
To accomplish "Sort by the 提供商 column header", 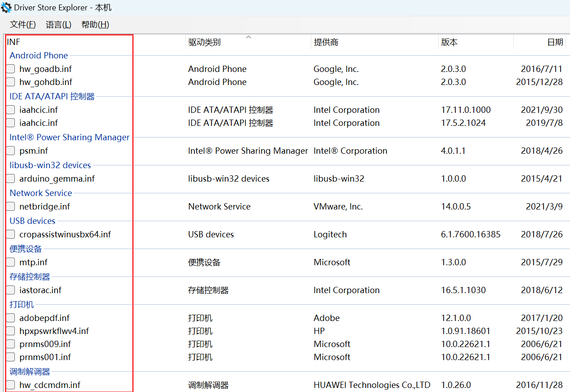I will (326, 42).
